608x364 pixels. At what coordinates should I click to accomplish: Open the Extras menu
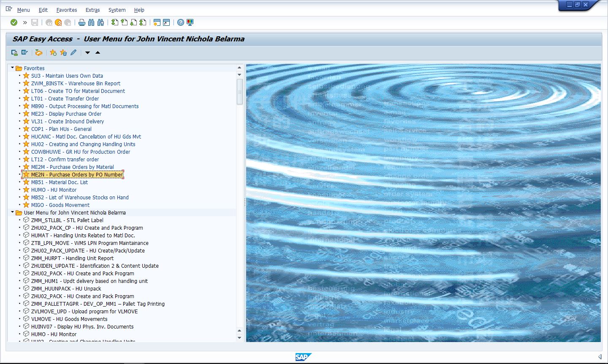point(92,10)
